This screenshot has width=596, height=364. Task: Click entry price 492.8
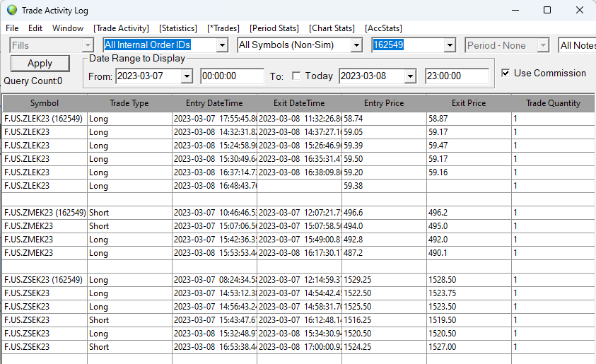[353, 240]
